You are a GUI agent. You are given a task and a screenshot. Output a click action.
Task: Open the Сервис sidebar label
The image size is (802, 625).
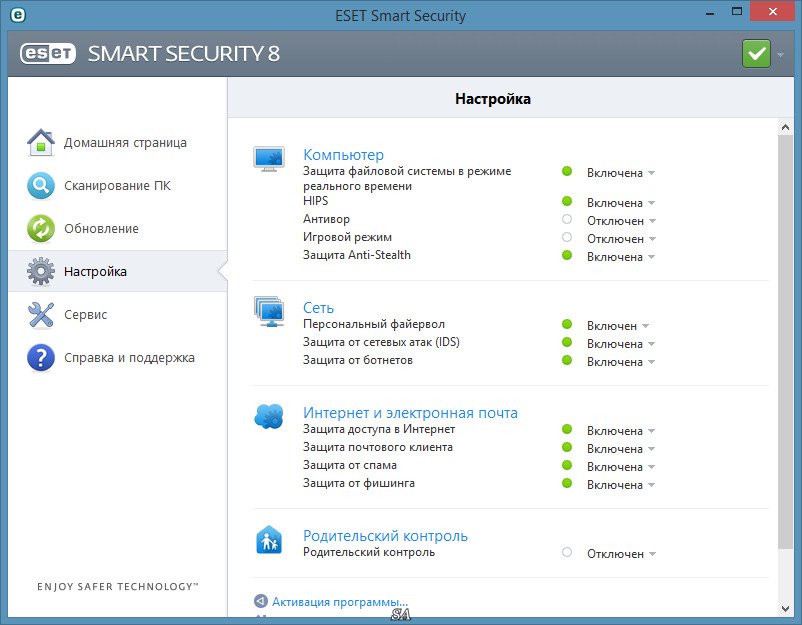(x=85, y=315)
